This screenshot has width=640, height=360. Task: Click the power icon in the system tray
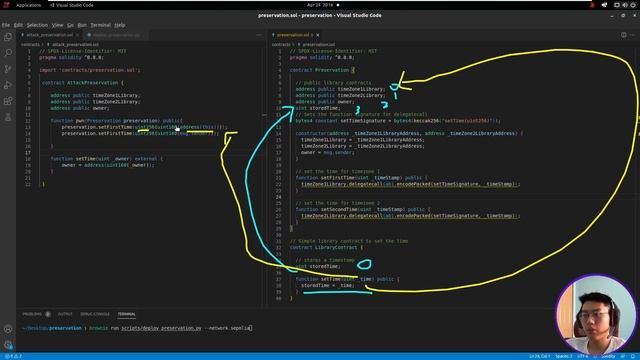point(634,5)
